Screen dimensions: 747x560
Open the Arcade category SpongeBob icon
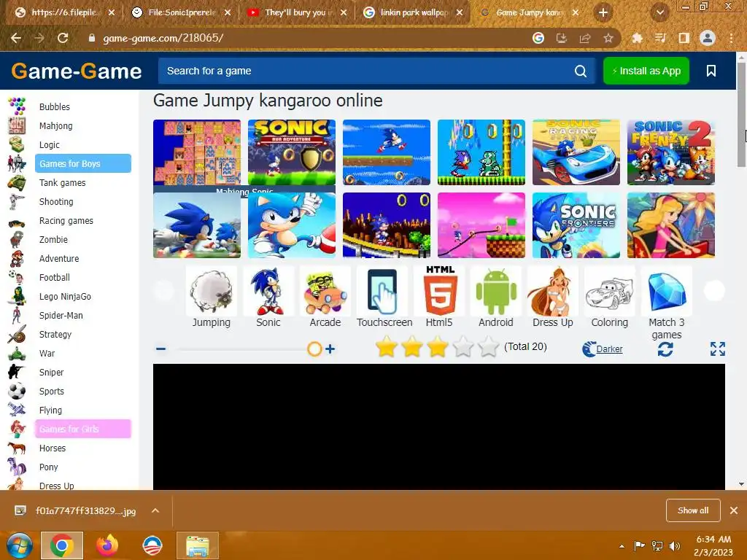(325, 291)
